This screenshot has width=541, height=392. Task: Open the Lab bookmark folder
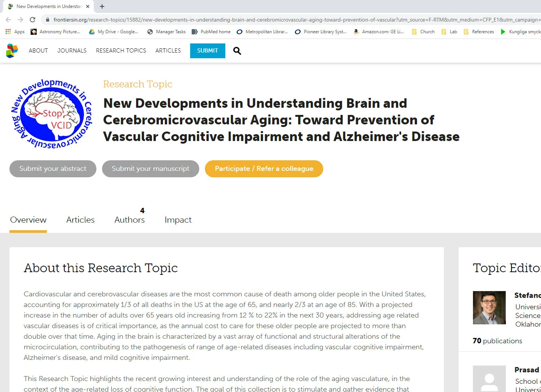[449, 32]
